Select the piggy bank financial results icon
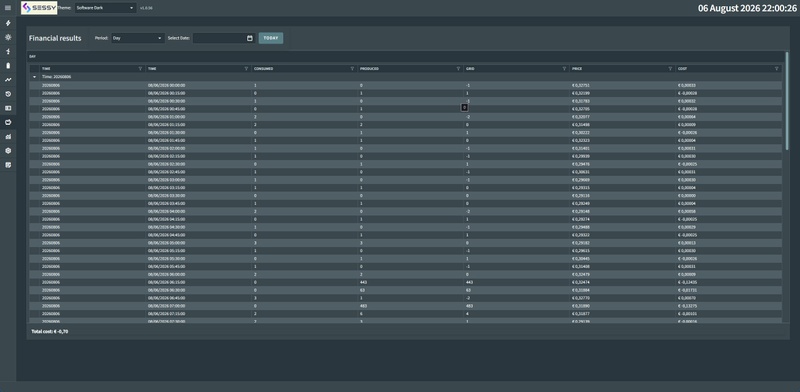The image size is (800, 392). 8,122
